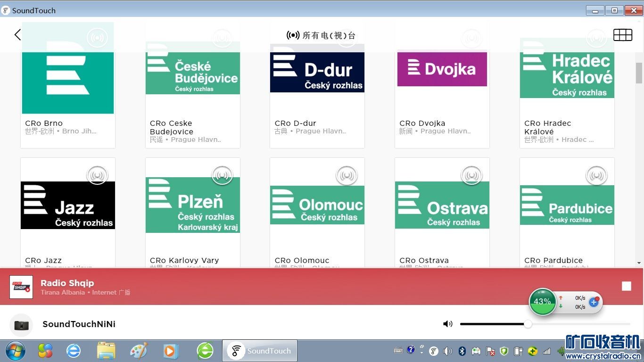The image size is (644, 362).
Task: Adjust the volume slider handle
Action: [528, 324]
